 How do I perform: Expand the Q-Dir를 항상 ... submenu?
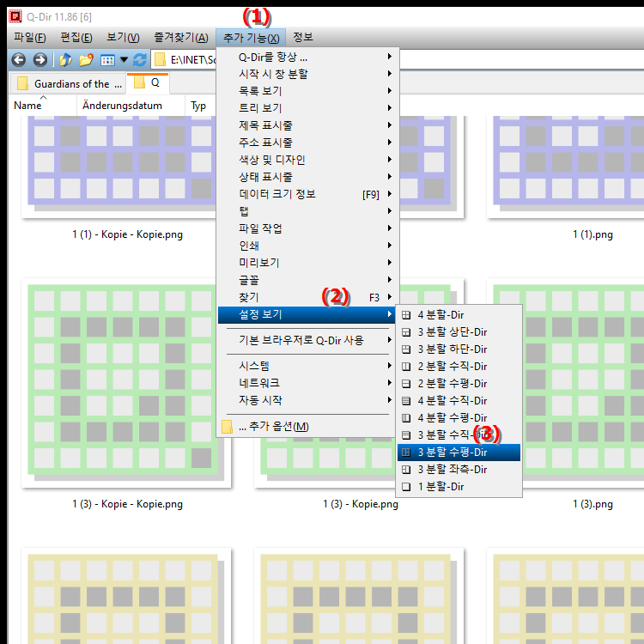(307, 57)
